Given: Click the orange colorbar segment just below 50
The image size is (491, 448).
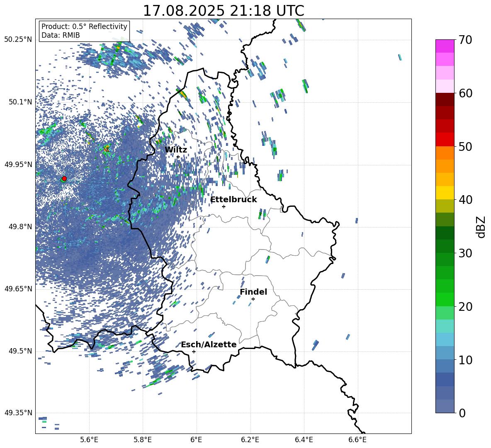Looking at the screenshot, I should point(445,153).
